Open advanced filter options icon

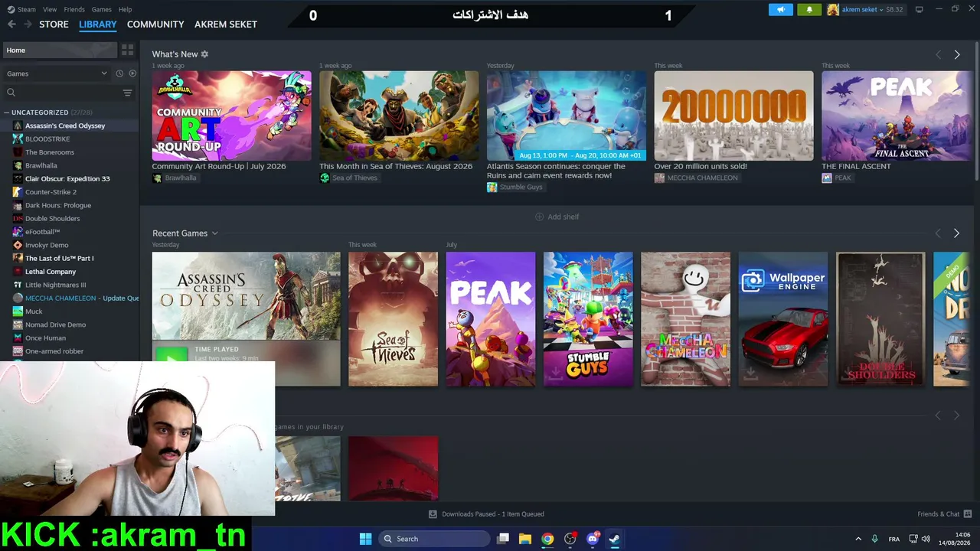click(127, 93)
